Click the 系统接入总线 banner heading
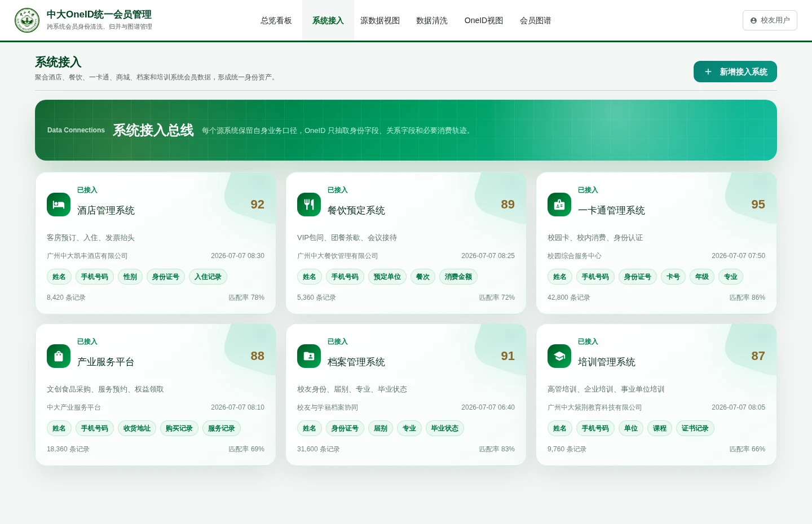The width and height of the screenshot is (812, 524). click(153, 130)
